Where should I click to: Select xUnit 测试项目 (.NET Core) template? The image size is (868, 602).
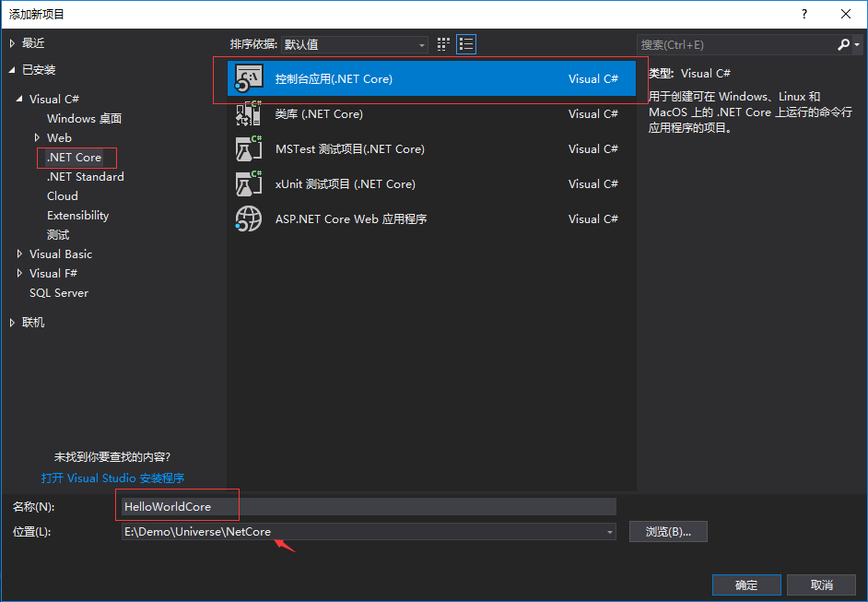pos(431,183)
